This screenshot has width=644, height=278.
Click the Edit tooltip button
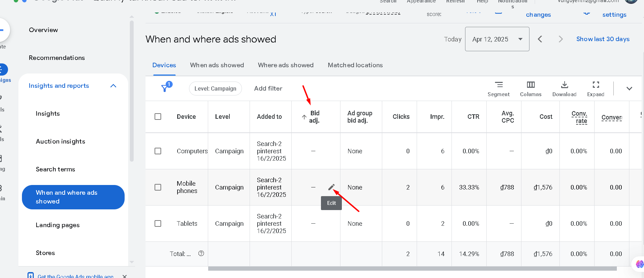point(331,203)
